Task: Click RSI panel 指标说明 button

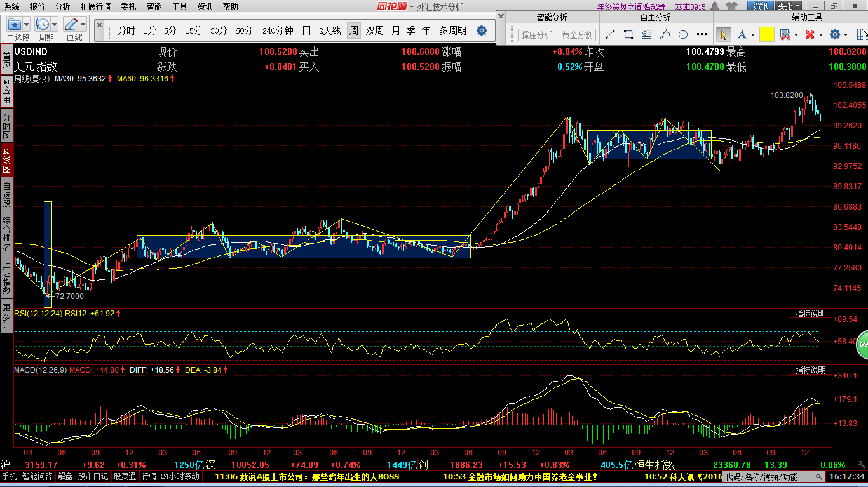Action: (x=810, y=314)
